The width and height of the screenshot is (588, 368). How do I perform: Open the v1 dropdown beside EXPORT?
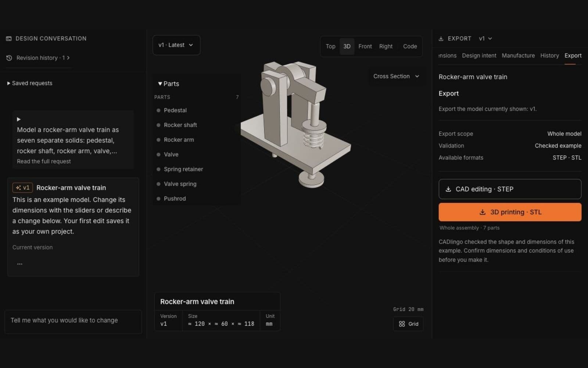click(485, 39)
